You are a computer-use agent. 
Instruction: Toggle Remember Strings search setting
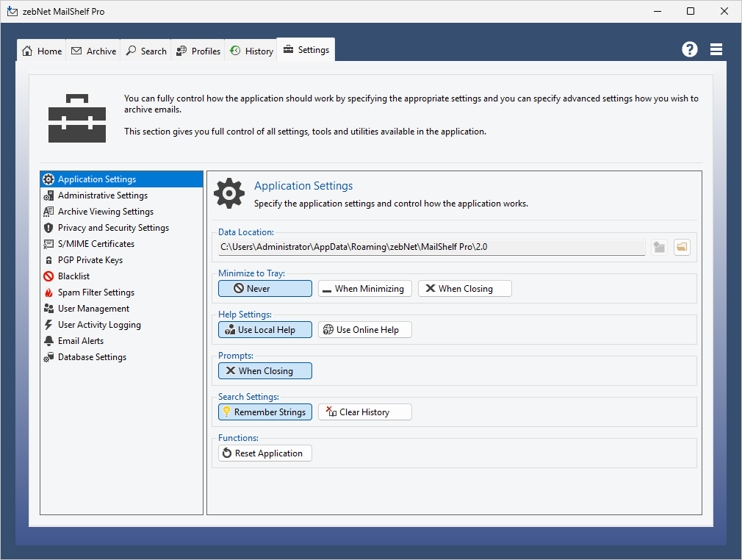click(x=265, y=412)
